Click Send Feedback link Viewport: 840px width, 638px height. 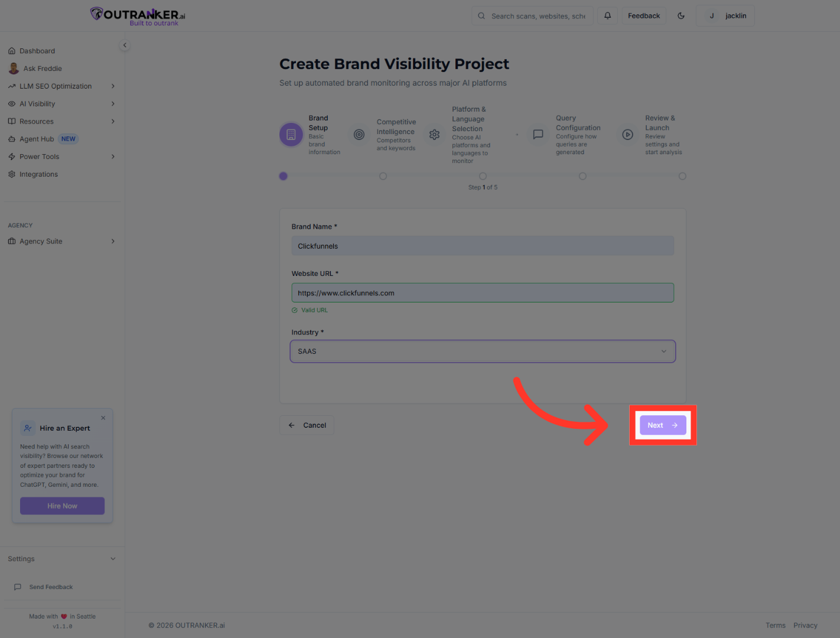tap(51, 587)
